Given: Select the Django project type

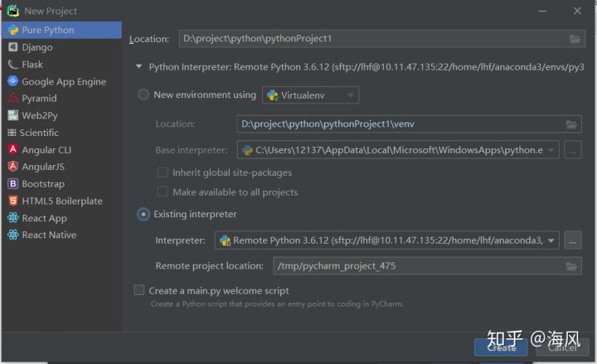Looking at the screenshot, I should coord(61,46).
